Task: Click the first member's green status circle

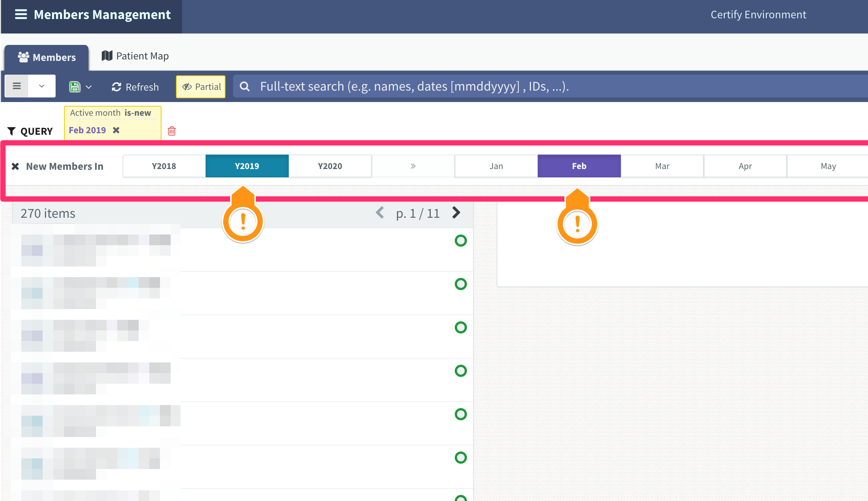Action: (x=461, y=241)
